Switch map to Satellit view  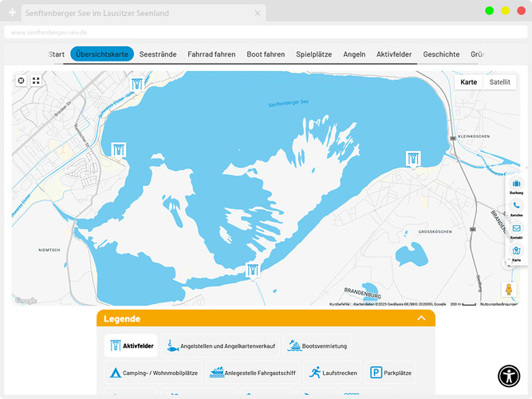point(499,82)
